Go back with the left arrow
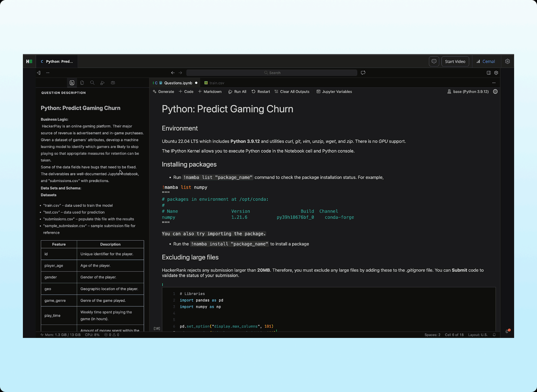The height and width of the screenshot is (392, 537). [x=173, y=73]
